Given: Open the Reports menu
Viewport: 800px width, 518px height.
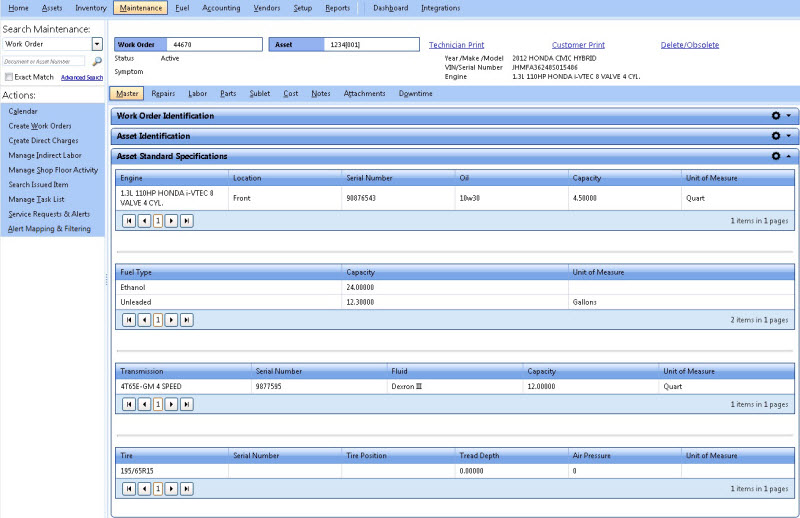Looking at the screenshot, I should 337,8.
